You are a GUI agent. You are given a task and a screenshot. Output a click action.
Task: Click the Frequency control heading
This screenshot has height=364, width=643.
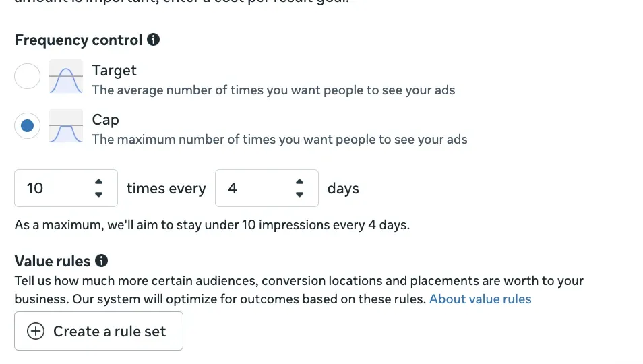(x=78, y=40)
